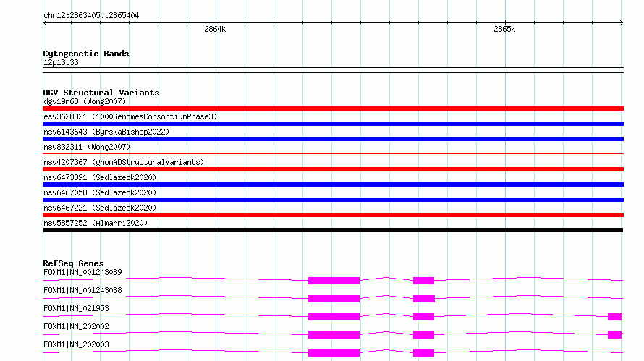Select the Cytogenetic Bands track title
Viewport: 644px width, 361px height.
[86, 54]
